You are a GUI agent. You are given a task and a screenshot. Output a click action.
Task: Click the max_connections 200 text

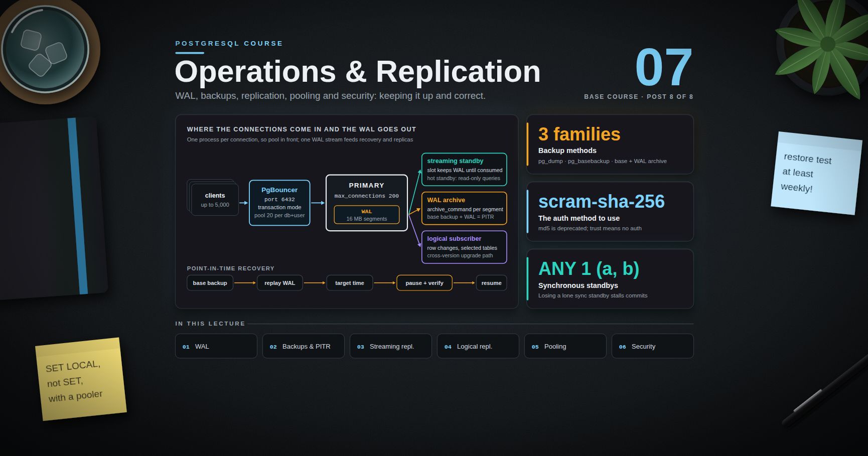[x=367, y=196]
